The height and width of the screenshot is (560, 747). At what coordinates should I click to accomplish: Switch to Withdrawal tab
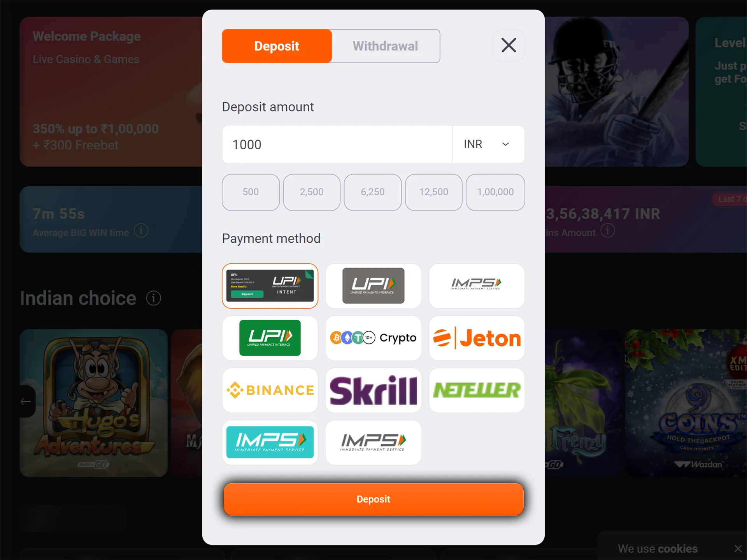384,46
